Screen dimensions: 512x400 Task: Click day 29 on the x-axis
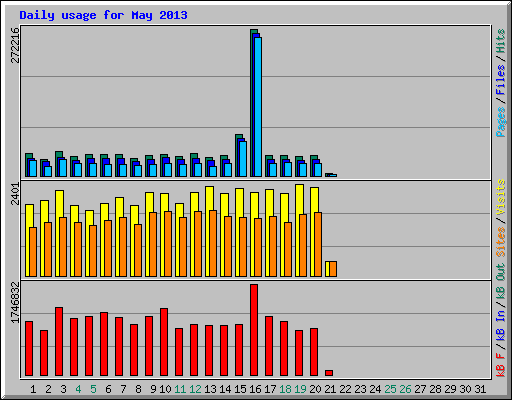pyautogui.click(x=450, y=389)
